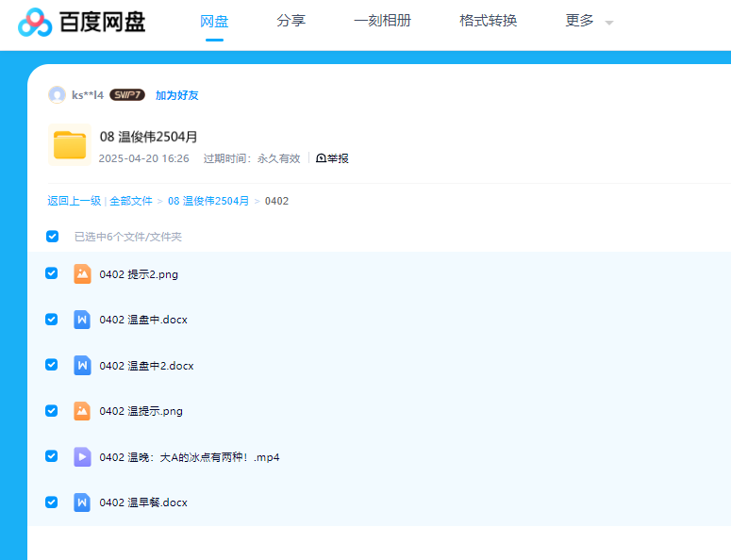This screenshot has width=731, height=560.
Task: Click the video icon for the mp4 file
Action: (82, 457)
